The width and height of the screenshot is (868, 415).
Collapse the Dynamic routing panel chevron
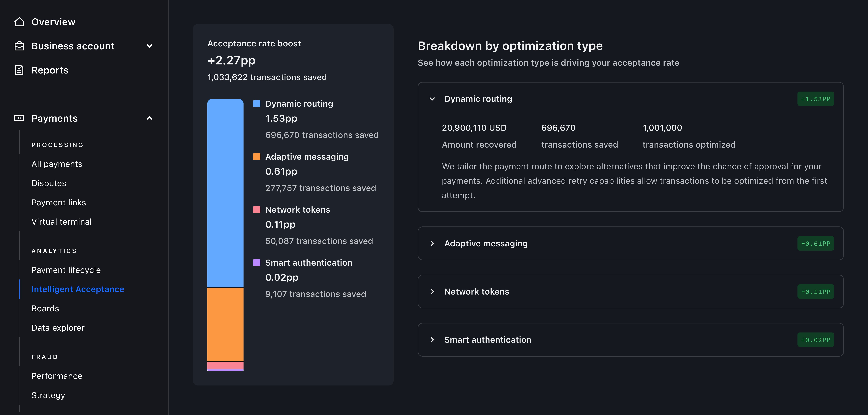click(x=432, y=99)
